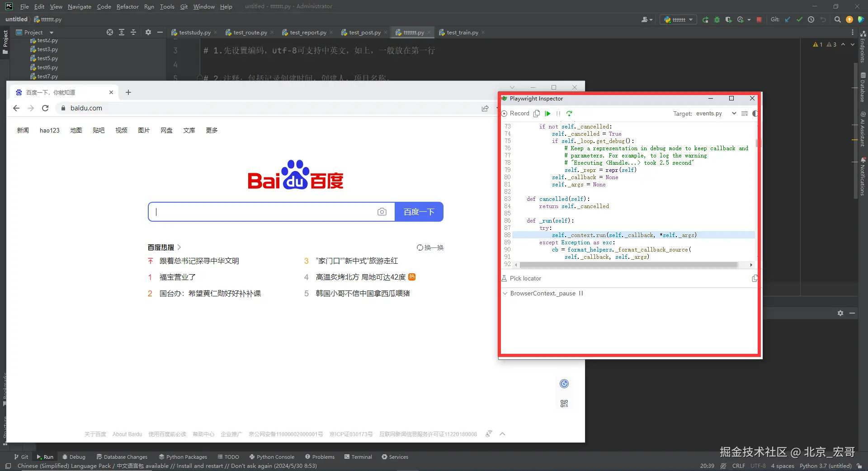This screenshot has height=471, width=868.
Task: Expand all items in Project panel
Action: tap(122, 32)
